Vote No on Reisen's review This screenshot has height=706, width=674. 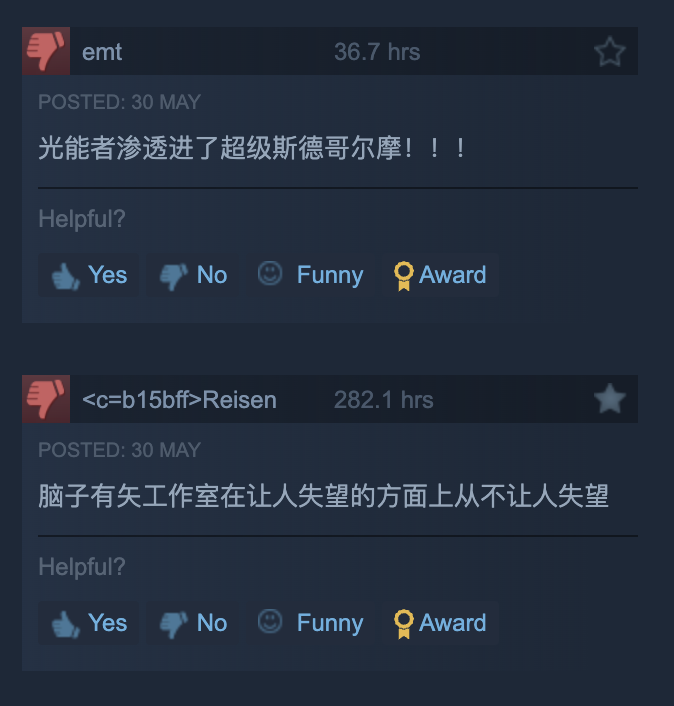click(193, 623)
